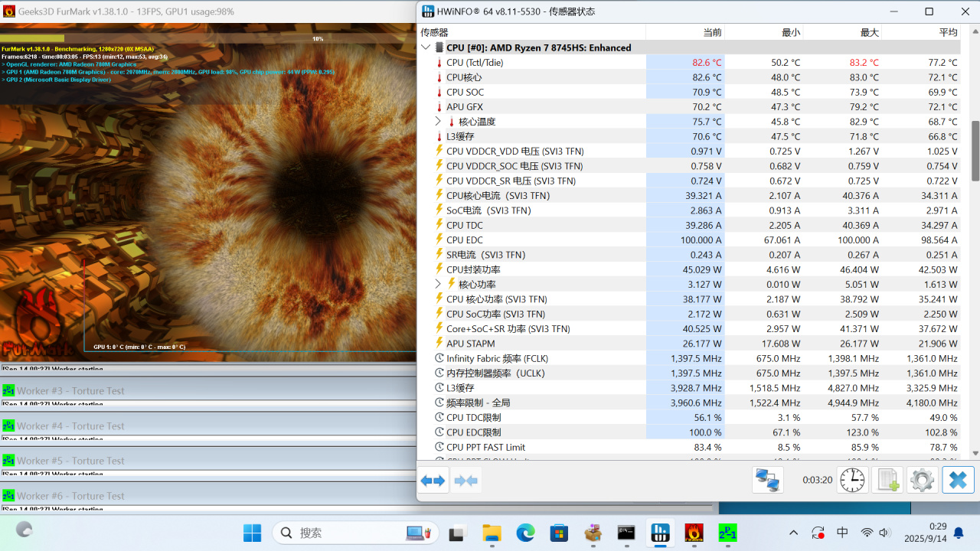Click the 当前 column header
Screen dimensions: 980x551
pyautogui.click(x=685, y=32)
